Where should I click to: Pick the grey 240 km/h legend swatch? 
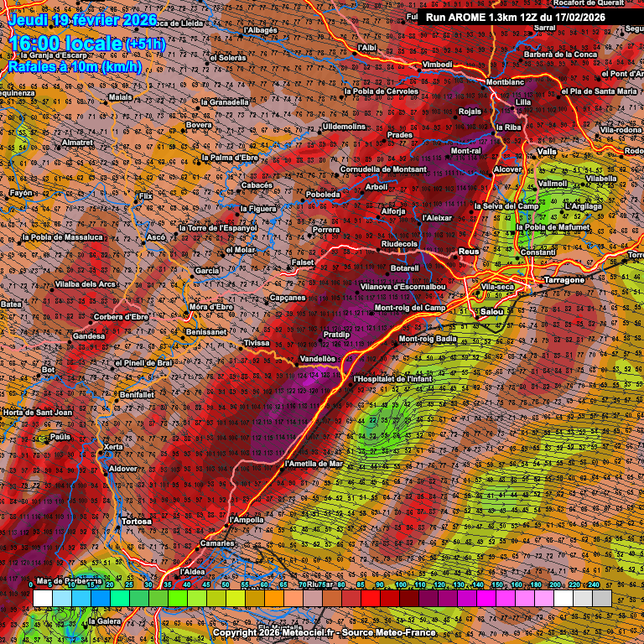[x=602, y=598]
